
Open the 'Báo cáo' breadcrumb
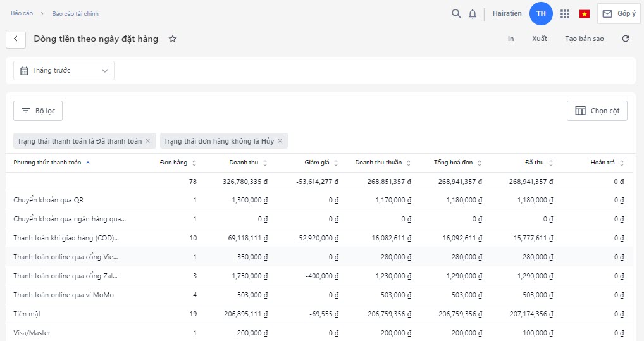22,13
